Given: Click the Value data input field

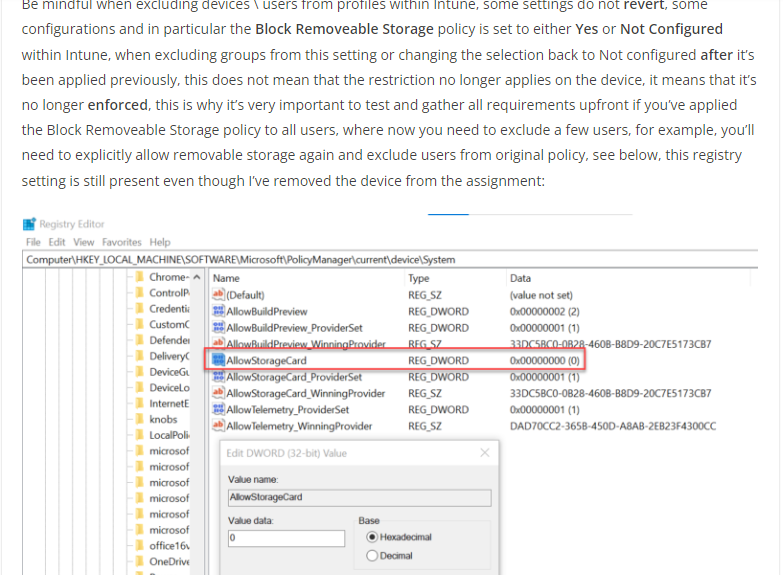Looking at the screenshot, I should pos(286,539).
